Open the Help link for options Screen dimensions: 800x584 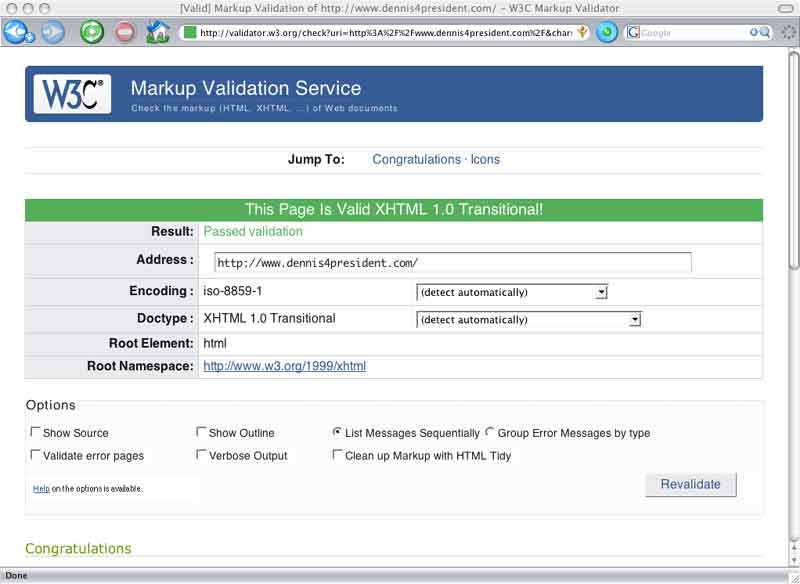coord(41,489)
